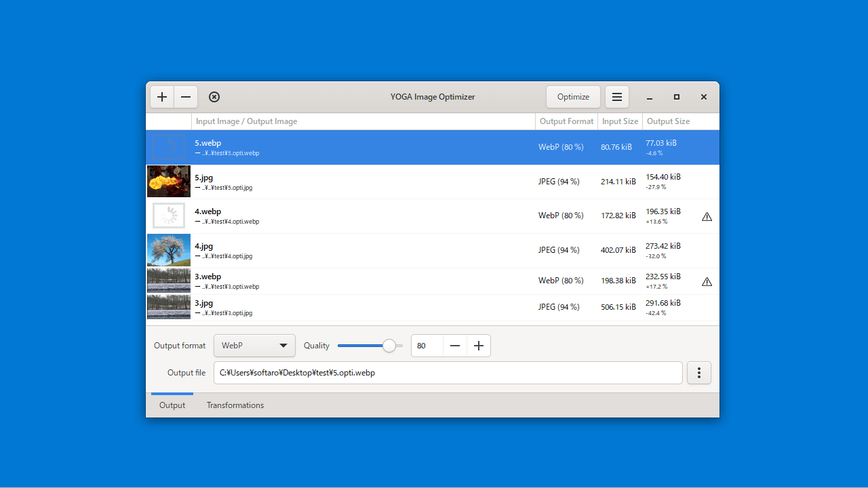Click the cancel optimization icon in toolbar

[214, 97]
